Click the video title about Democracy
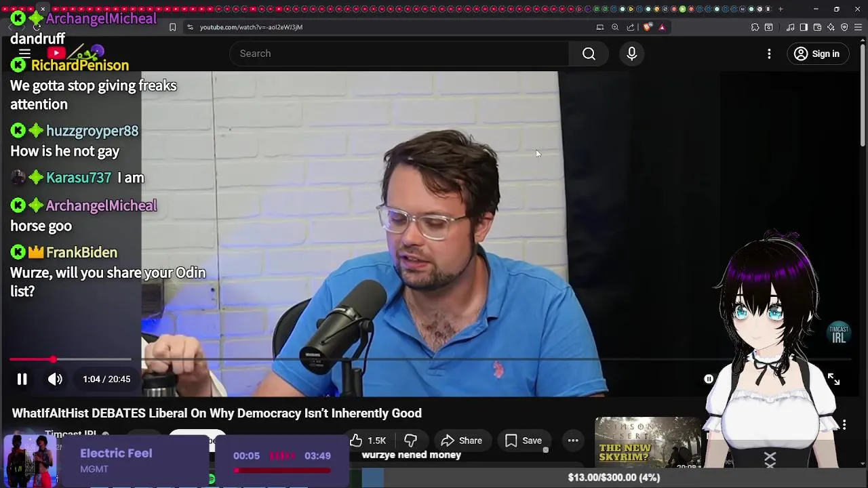Viewport: 868px width, 488px height. point(216,413)
